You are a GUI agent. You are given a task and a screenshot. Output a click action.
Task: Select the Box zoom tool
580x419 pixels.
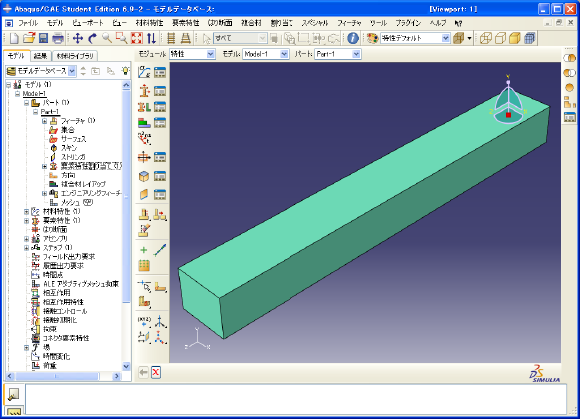(121, 38)
